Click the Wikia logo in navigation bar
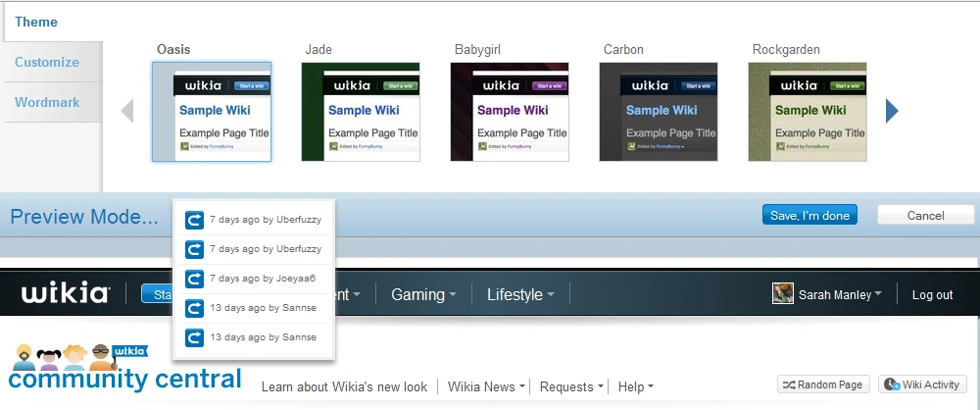980x410 pixels. point(66,293)
